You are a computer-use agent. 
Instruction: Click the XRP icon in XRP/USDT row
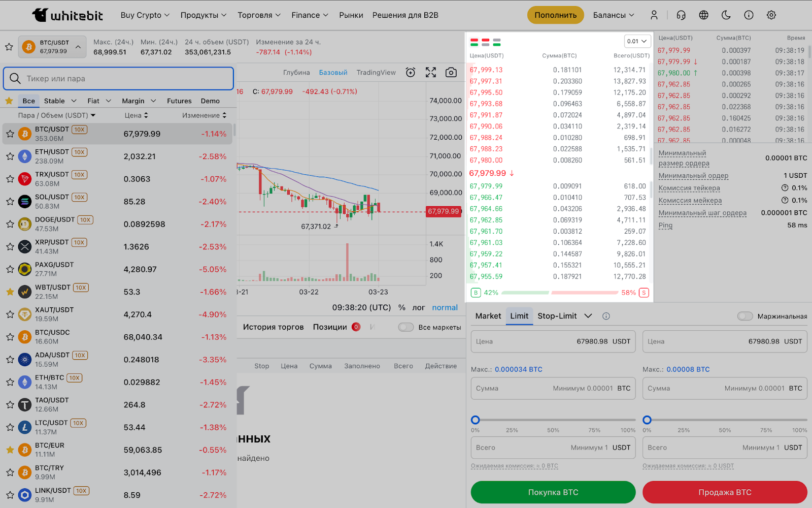(25, 247)
